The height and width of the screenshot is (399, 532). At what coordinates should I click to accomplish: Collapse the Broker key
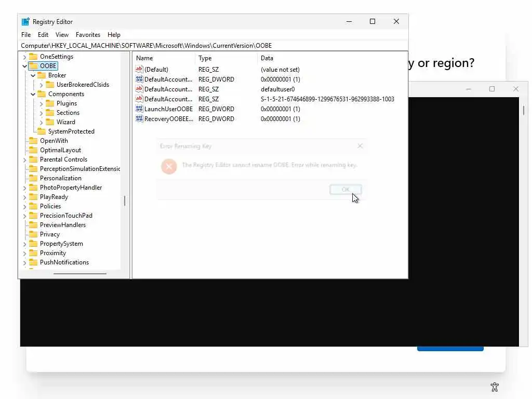coord(33,75)
